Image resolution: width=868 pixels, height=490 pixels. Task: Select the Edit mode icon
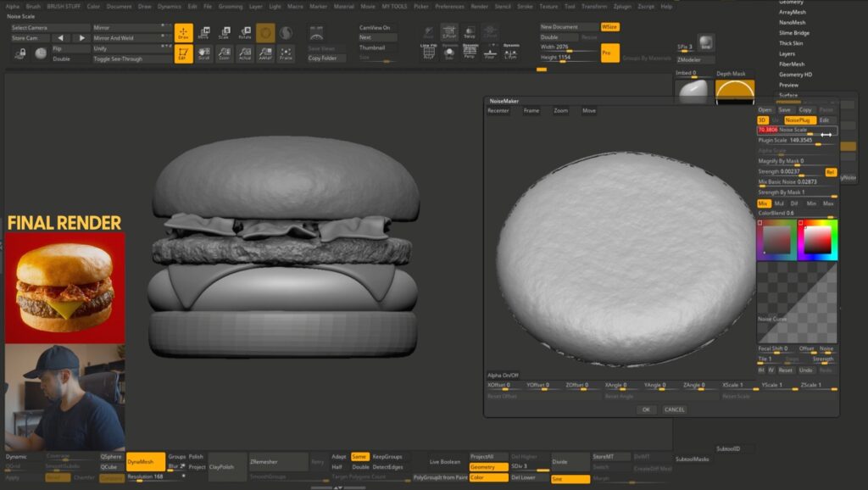183,53
